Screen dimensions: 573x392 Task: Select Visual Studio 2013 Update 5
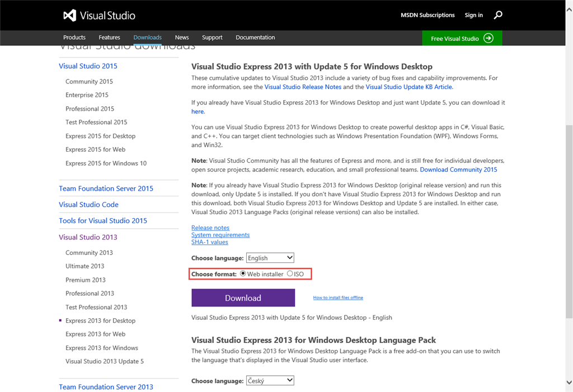pyautogui.click(x=105, y=361)
